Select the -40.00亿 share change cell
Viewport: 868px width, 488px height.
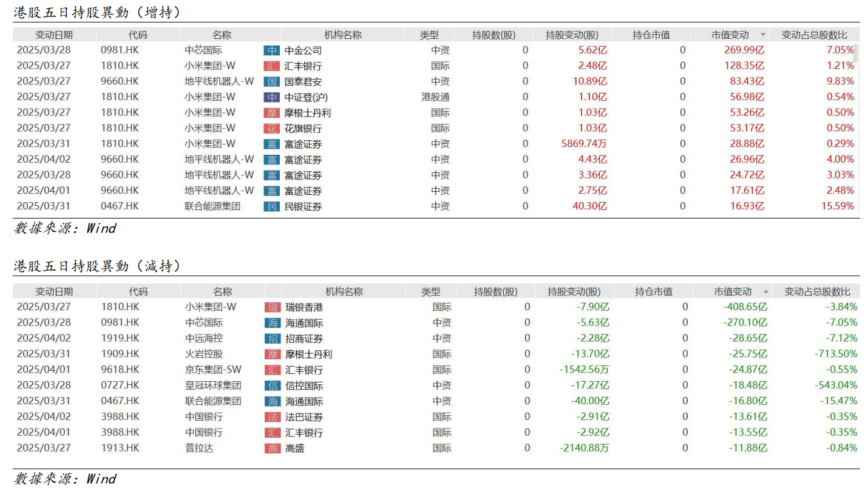[x=590, y=401]
